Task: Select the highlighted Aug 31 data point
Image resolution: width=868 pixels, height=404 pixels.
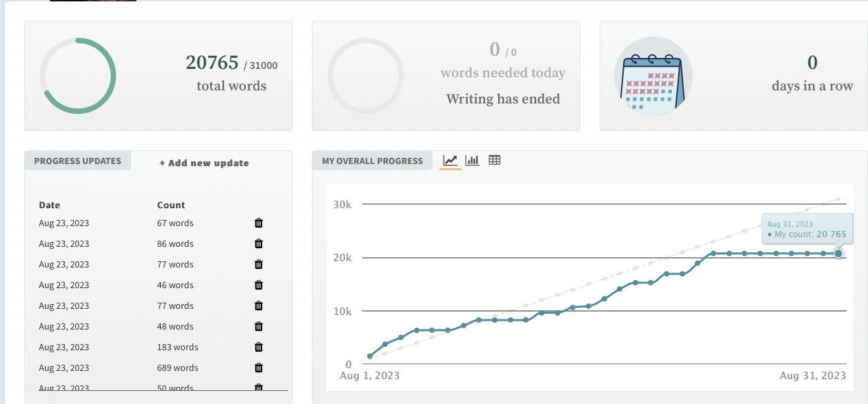Action: (838, 254)
